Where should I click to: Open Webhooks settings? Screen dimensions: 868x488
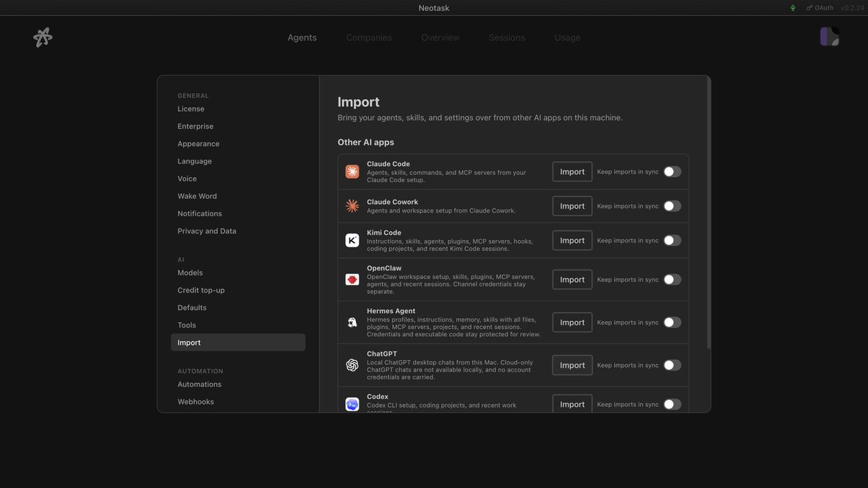click(238, 402)
